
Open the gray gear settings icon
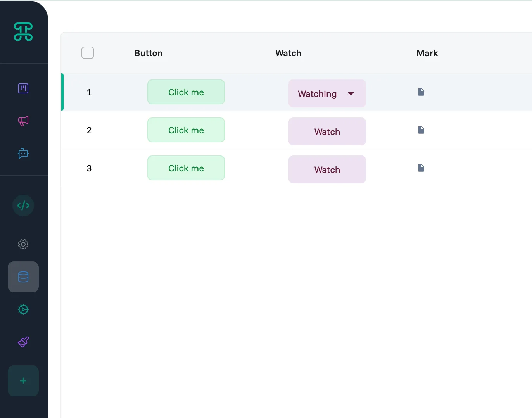(x=23, y=244)
